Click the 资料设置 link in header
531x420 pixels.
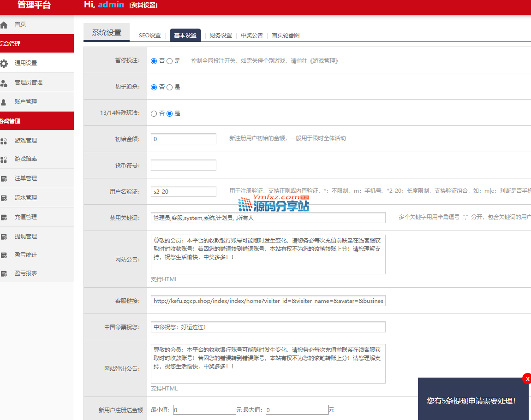143,6
